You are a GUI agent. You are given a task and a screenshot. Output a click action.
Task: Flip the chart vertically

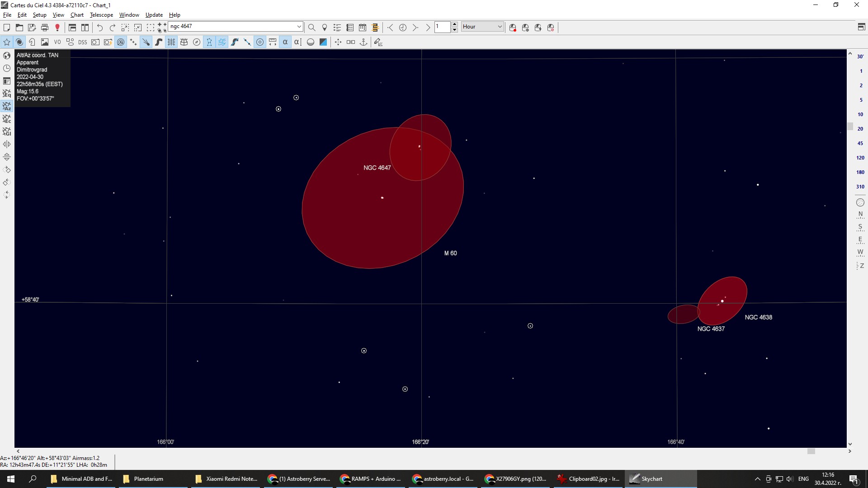(x=7, y=157)
